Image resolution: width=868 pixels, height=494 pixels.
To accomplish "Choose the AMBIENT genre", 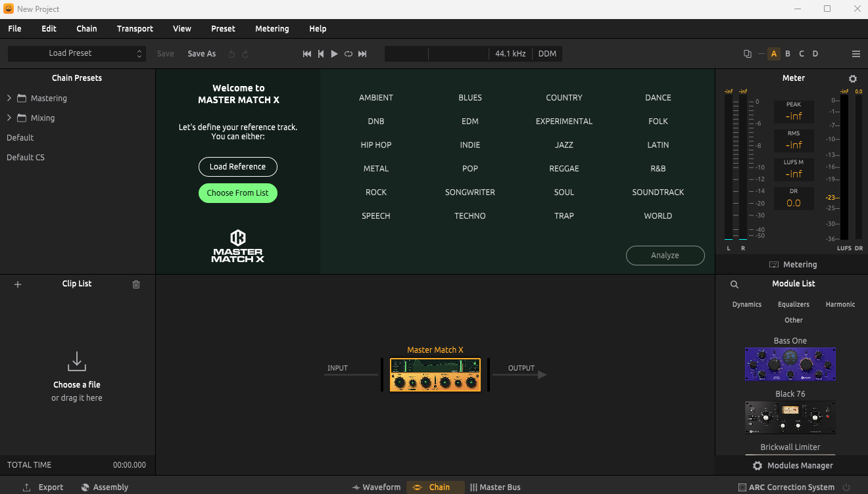I will [x=376, y=98].
